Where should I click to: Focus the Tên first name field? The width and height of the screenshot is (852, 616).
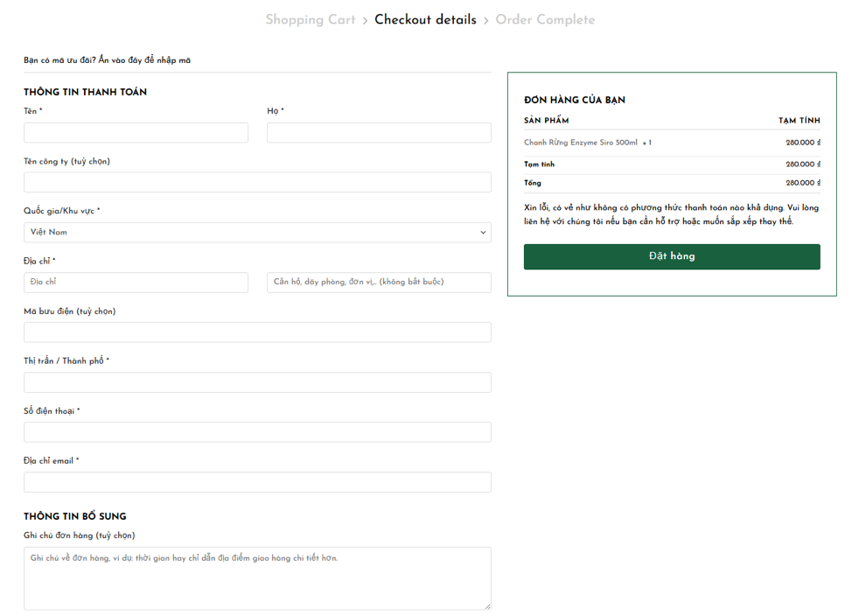coord(136,132)
